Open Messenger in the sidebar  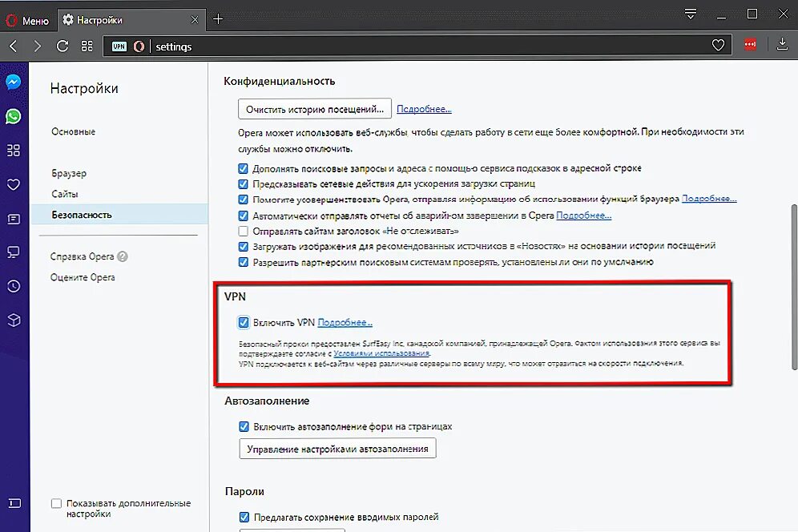(14, 82)
